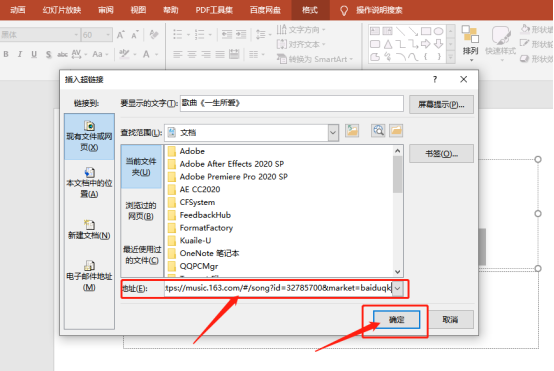The height and width of the screenshot is (371, 554).
Task: Open the font name dropdown
Action: point(76,35)
